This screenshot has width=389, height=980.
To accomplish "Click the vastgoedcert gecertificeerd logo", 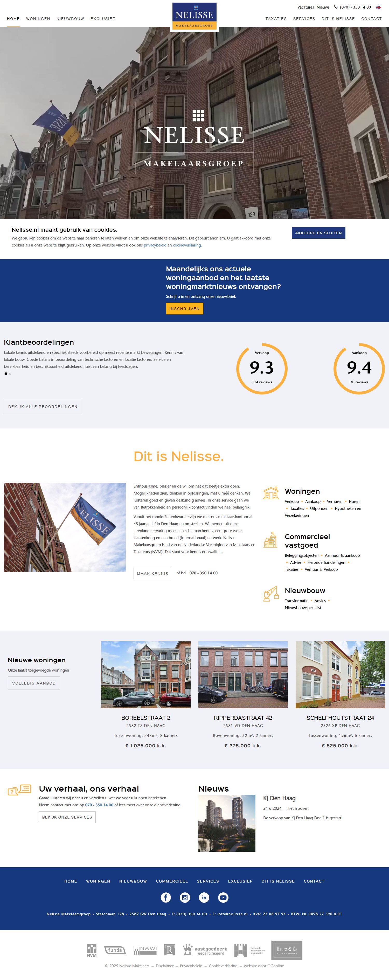I will [205, 950].
